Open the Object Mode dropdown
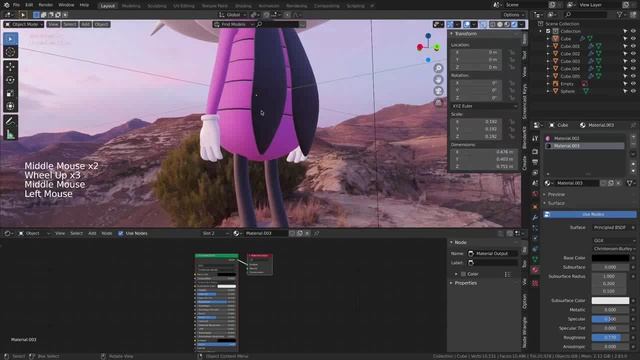The image size is (640, 360). (x=24, y=24)
